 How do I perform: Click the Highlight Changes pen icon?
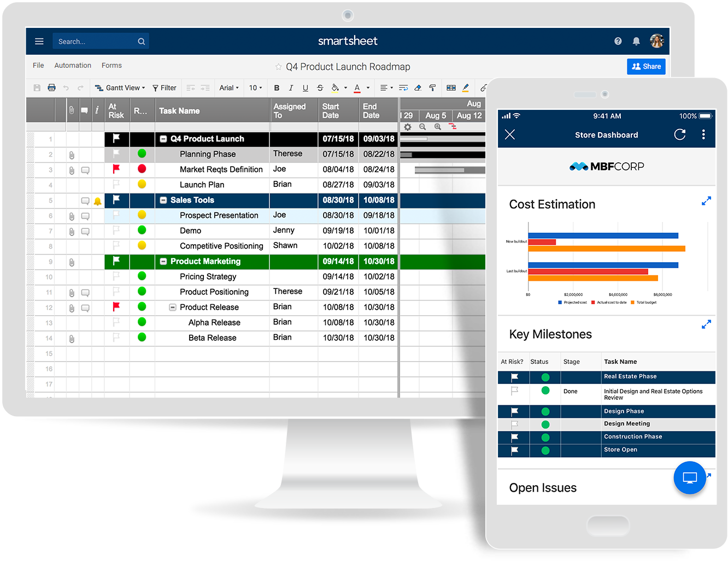pos(466,88)
